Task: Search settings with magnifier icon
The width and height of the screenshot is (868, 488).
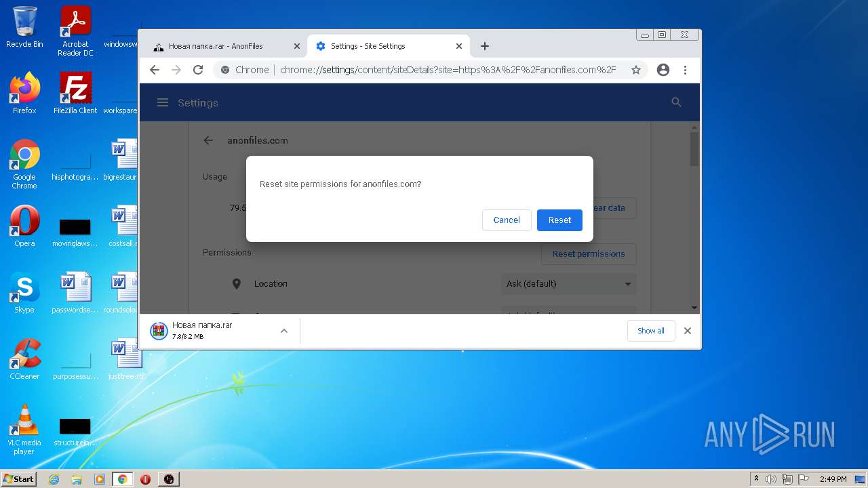Action: [676, 102]
